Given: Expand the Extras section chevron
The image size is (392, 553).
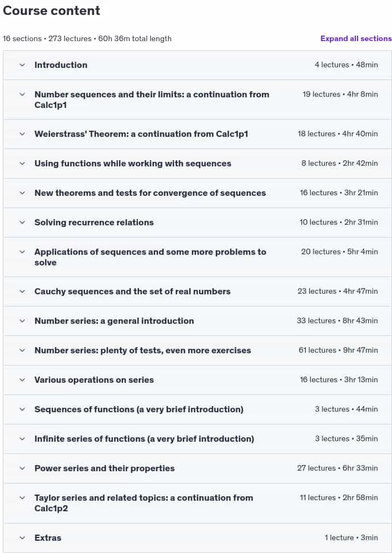Looking at the screenshot, I should [x=22, y=538].
